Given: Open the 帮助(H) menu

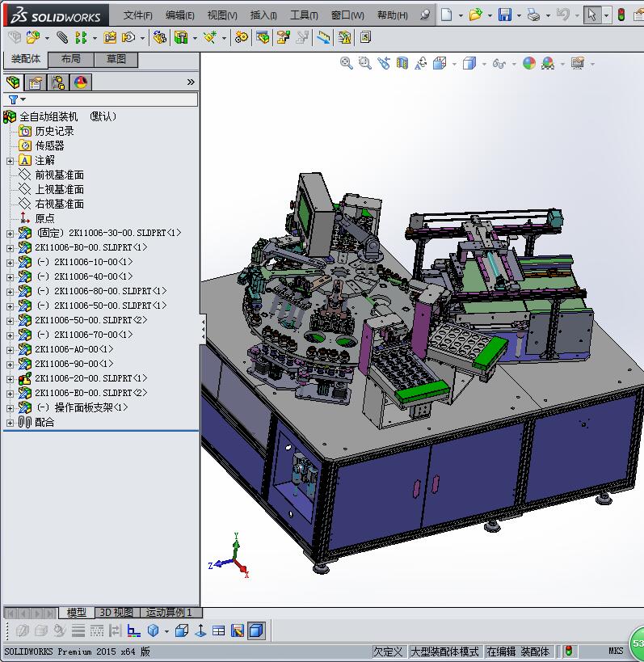Looking at the screenshot, I should pos(393,15).
